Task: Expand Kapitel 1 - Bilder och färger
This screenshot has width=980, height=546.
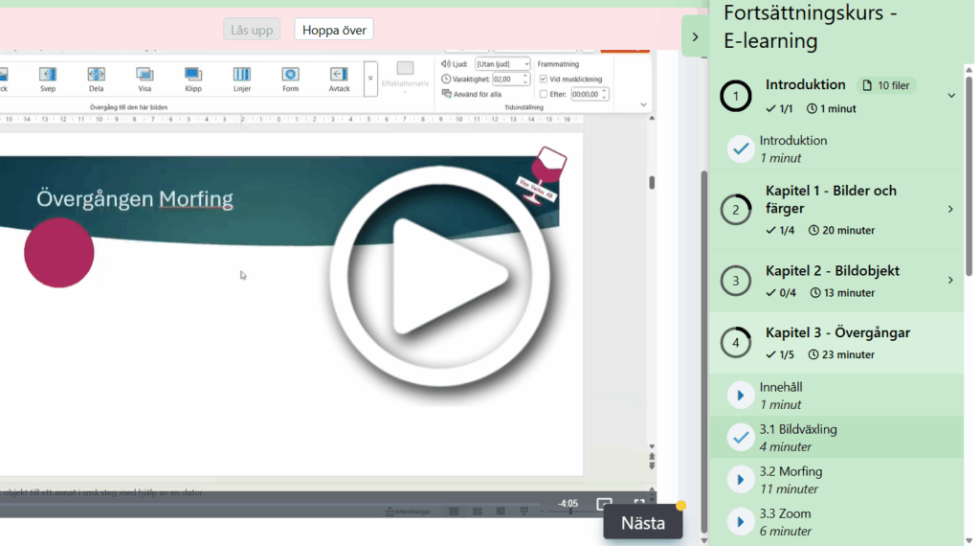Action: coord(950,209)
